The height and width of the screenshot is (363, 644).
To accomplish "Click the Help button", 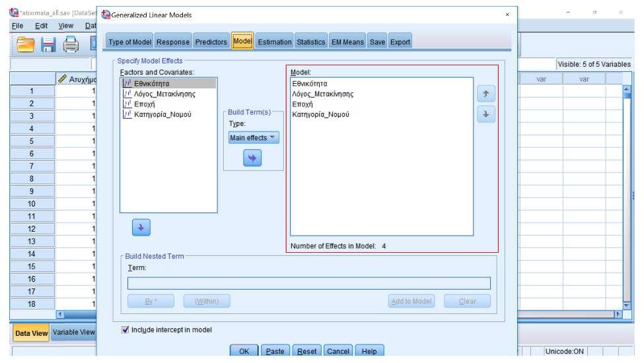I will coord(369,350).
